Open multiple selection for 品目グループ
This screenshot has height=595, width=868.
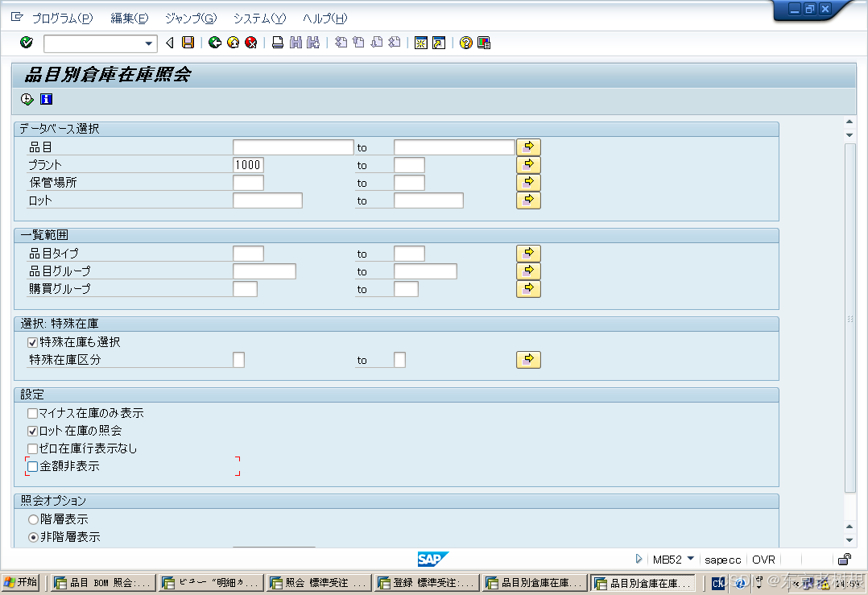529,271
